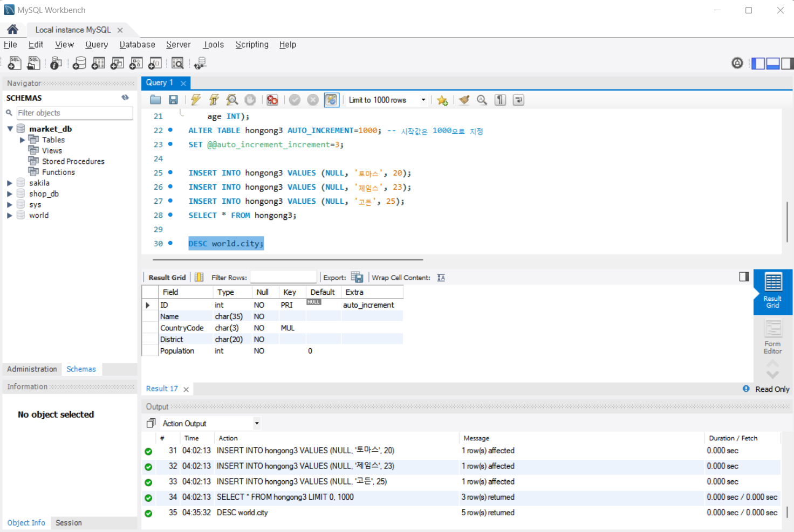Expand the sys schema
This screenshot has height=532, width=794.
click(9, 204)
